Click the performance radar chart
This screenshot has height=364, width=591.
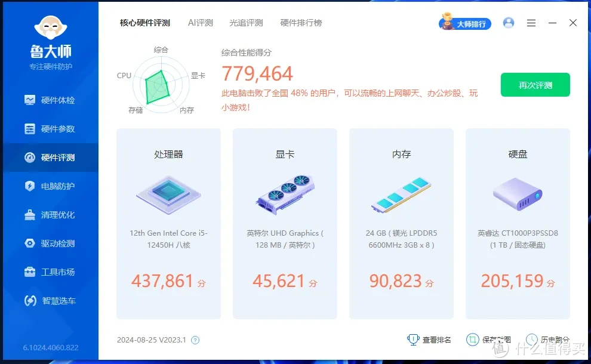[161, 85]
